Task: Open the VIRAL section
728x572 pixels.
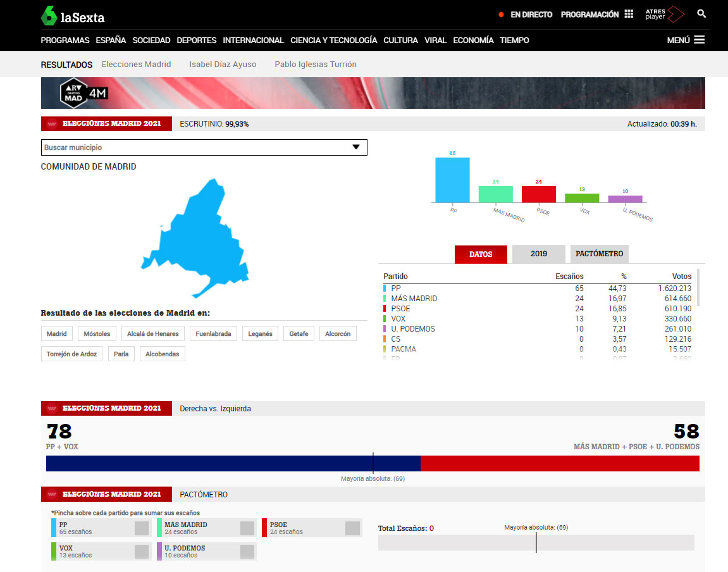Action: (x=436, y=40)
